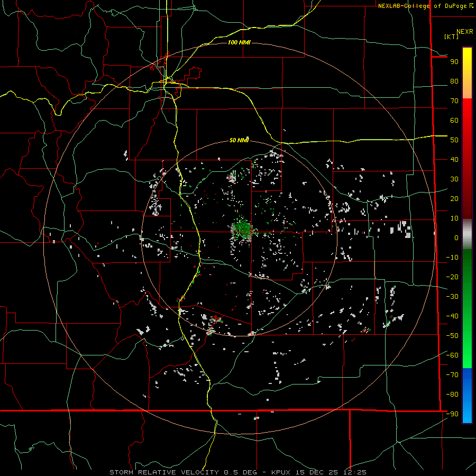Click the '50 NMI' range ring label
Viewport: 476px width, 476px height.
pyautogui.click(x=239, y=140)
